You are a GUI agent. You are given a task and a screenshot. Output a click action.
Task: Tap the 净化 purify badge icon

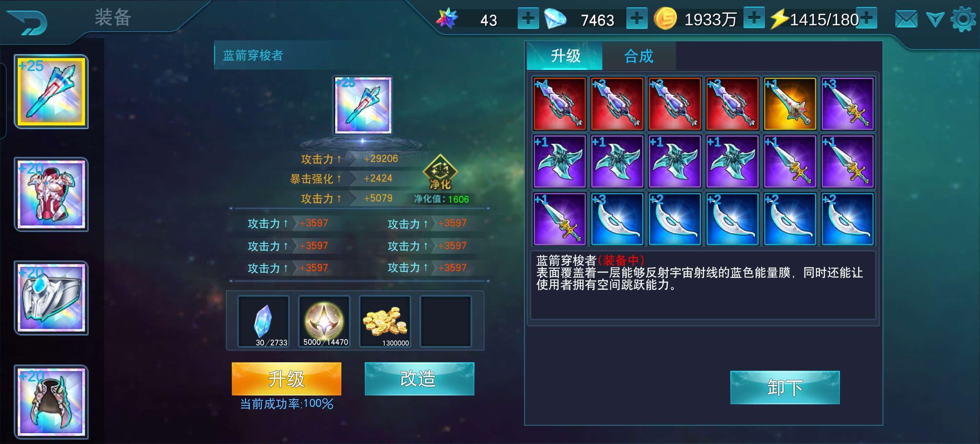[x=440, y=172]
